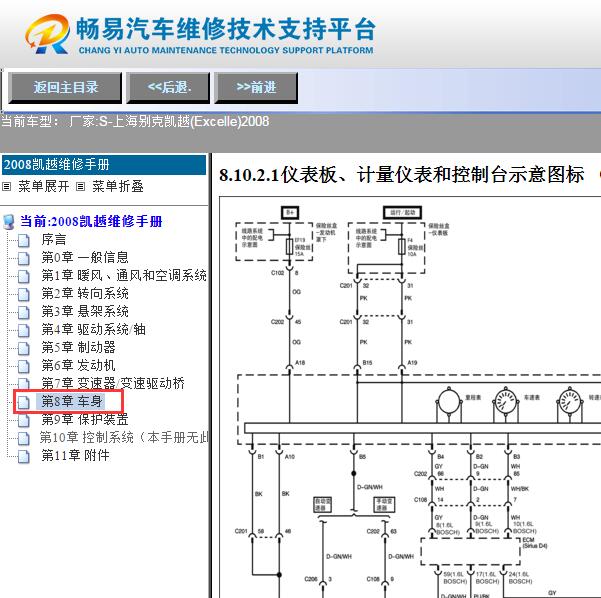The image size is (601, 598).
Task: Go back with the <<后退 button
Action: point(168,88)
